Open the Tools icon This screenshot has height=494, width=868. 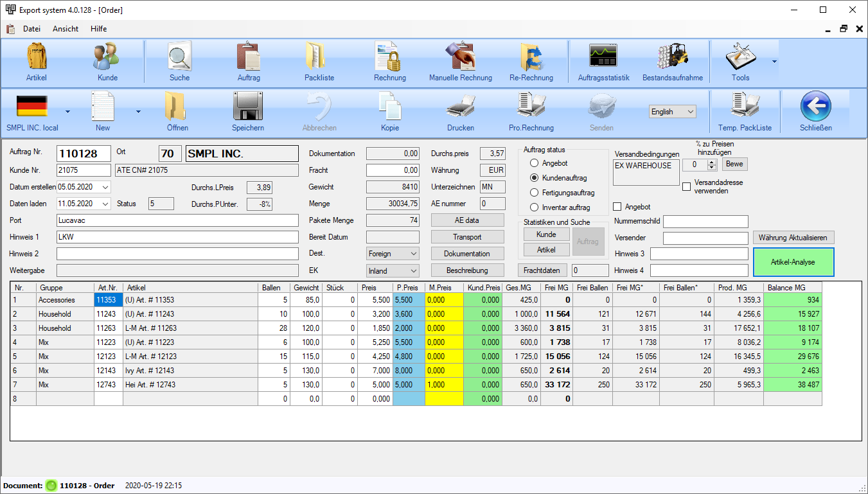point(740,57)
